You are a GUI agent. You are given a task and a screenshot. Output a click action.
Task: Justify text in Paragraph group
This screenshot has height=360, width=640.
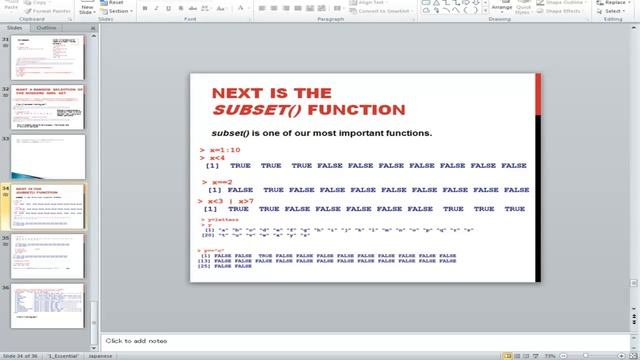(x=298, y=9)
